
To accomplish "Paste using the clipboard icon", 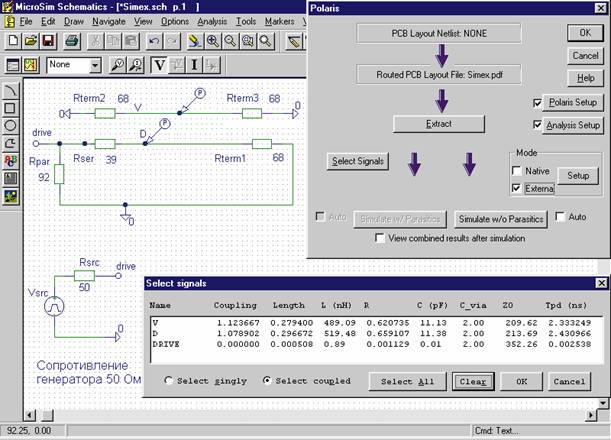I will coord(131,41).
